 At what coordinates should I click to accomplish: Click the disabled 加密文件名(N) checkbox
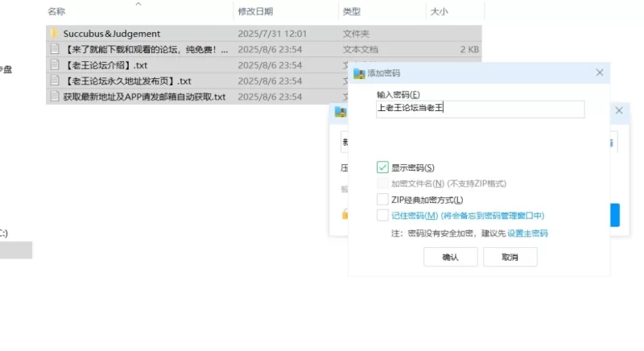(x=382, y=183)
